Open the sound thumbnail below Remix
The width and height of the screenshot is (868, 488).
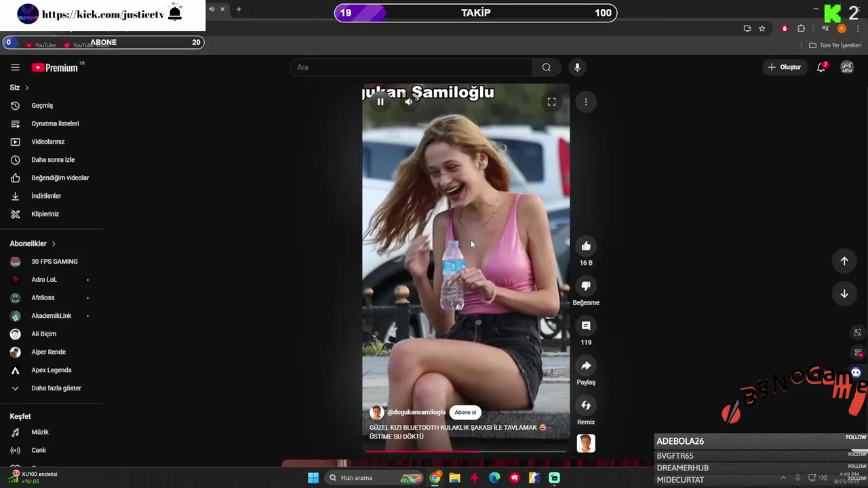(x=586, y=443)
